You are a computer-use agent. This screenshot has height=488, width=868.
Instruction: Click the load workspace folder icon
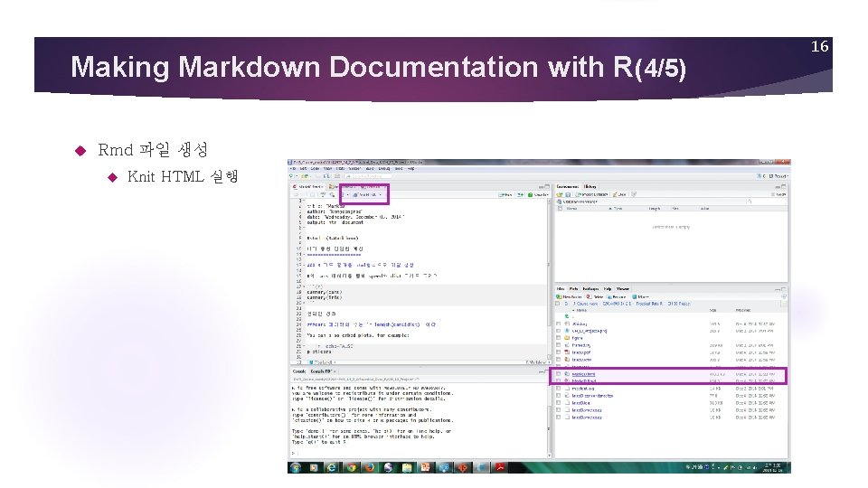(560, 195)
